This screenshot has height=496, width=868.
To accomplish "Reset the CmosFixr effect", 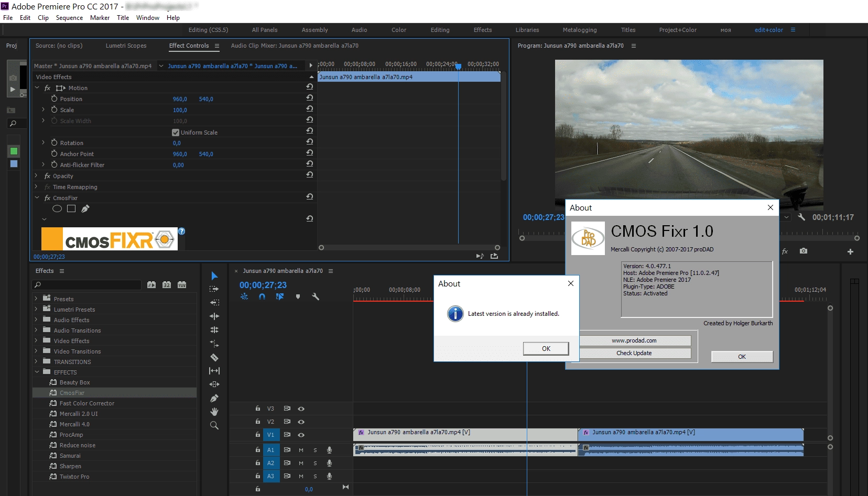I will 310,197.
